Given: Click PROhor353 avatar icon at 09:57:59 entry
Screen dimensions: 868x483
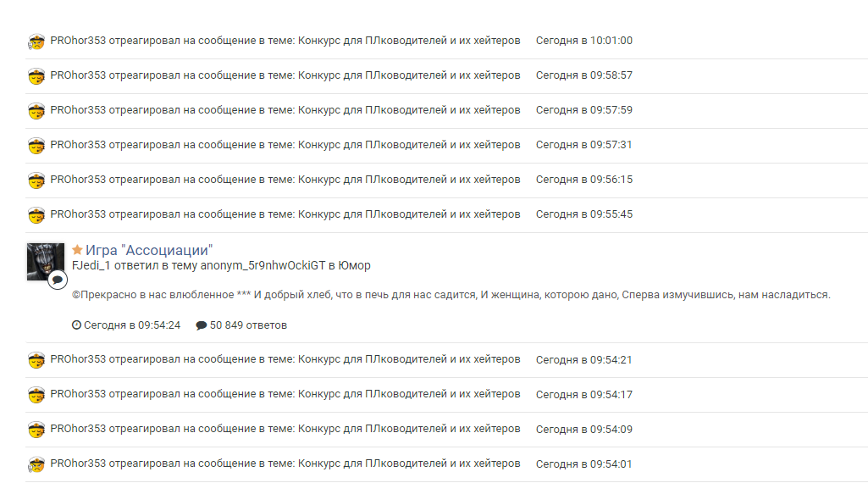Looking at the screenshot, I should (36, 111).
